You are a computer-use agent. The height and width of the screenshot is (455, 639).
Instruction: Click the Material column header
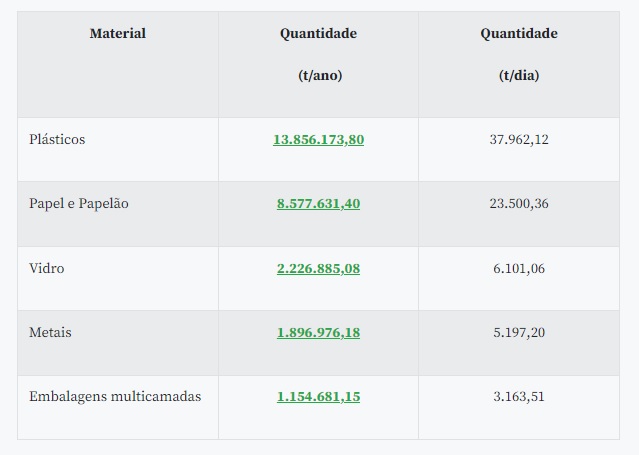point(118,34)
